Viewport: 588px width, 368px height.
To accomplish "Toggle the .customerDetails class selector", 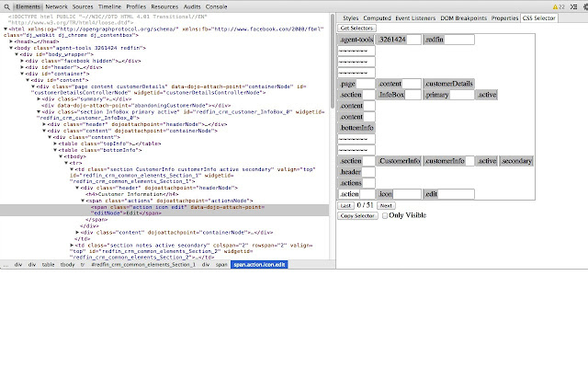I will 449,84.
